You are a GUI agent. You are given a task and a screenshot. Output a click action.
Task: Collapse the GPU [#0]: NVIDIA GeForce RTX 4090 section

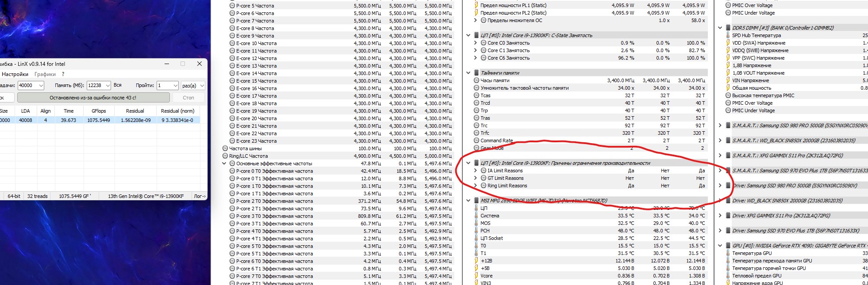click(720, 246)
